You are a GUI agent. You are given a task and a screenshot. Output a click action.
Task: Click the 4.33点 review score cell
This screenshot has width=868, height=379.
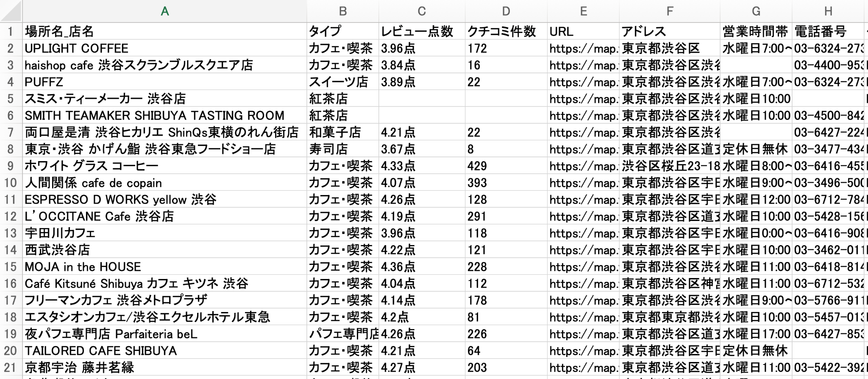tap(422, 166)
